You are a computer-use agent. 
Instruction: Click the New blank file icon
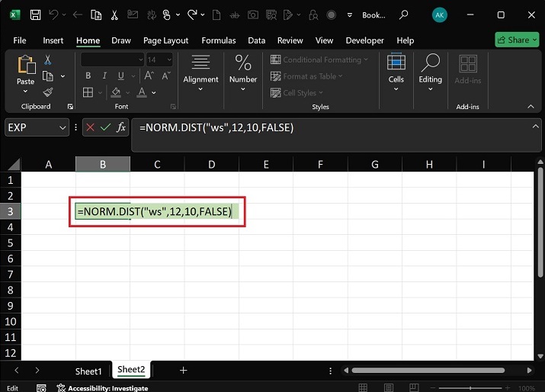point(216,15)
